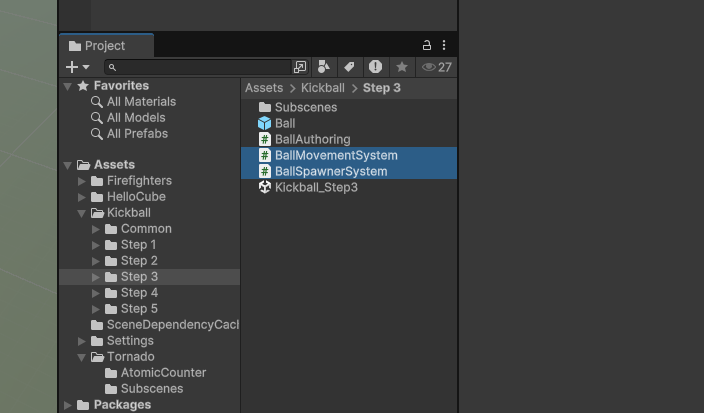The width and height of the screenshot is (704, 413).
Task: Click the BallMovementSystem C# script icon
Action: point(265,155)
